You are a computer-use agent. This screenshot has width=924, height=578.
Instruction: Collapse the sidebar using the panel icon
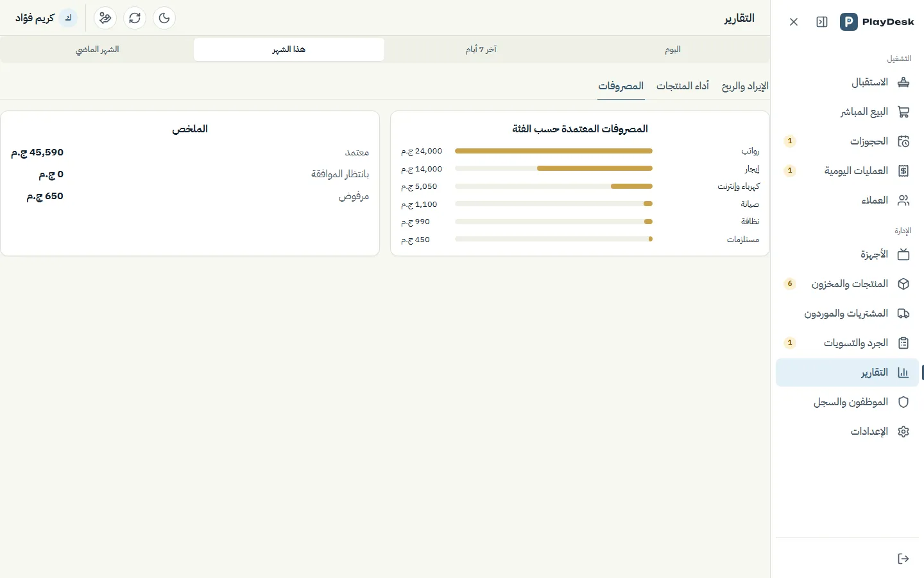(822, 22)
